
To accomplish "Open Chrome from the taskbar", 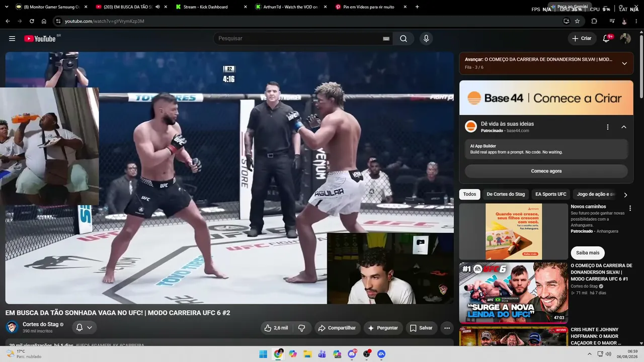I will tap(278, 354).
